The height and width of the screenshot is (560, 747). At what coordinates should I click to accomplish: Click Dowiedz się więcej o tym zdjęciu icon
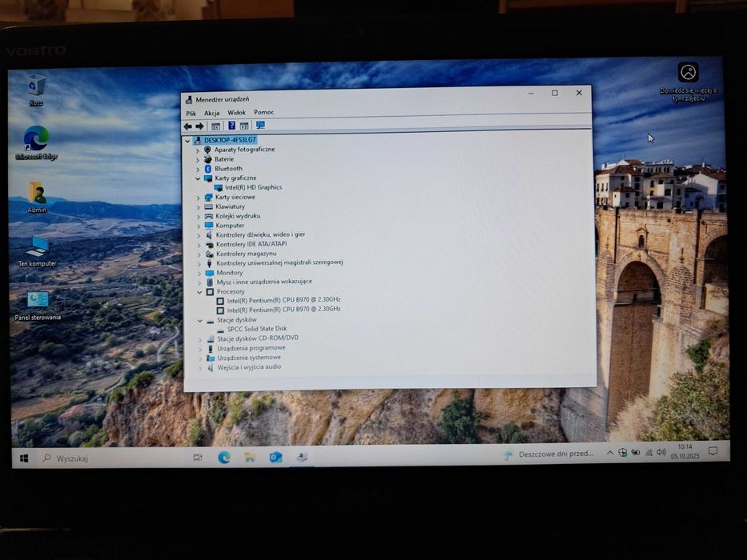688,82
